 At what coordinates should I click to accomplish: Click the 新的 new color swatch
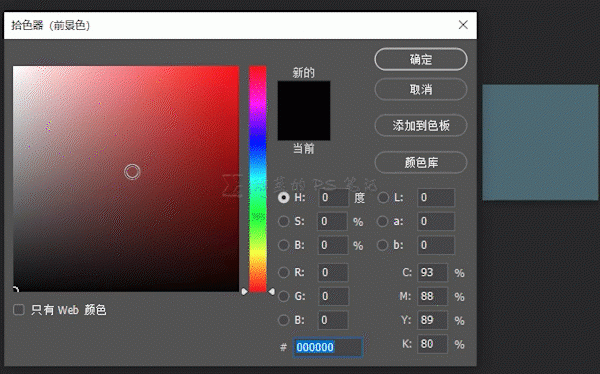[304, 96]
